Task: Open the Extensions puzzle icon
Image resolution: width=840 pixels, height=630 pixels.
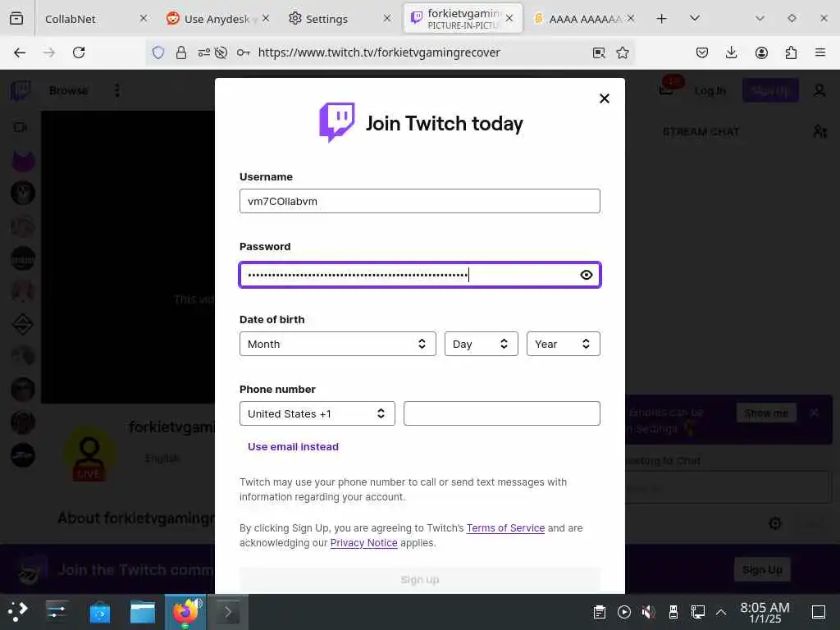Action: pos(791,52)
